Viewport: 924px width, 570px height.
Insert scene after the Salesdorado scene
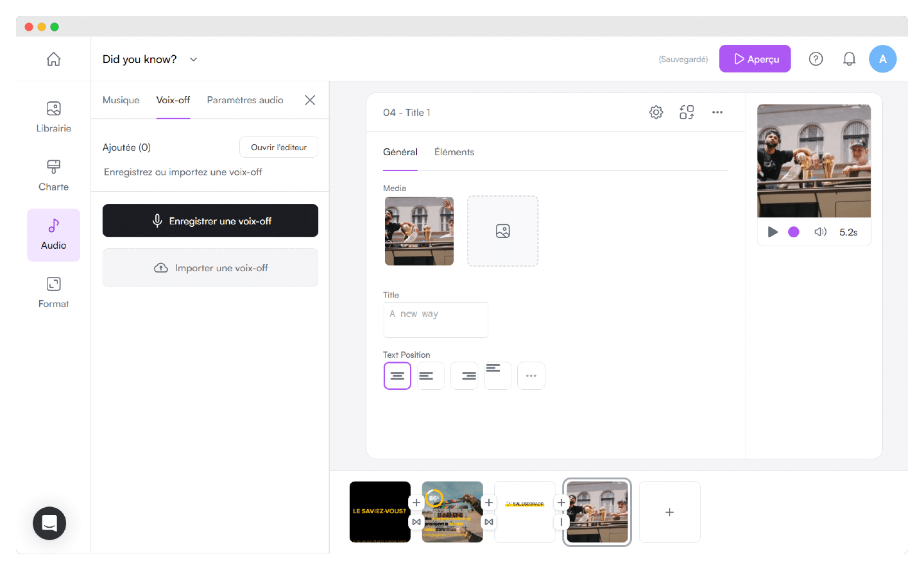click(561, 503)
